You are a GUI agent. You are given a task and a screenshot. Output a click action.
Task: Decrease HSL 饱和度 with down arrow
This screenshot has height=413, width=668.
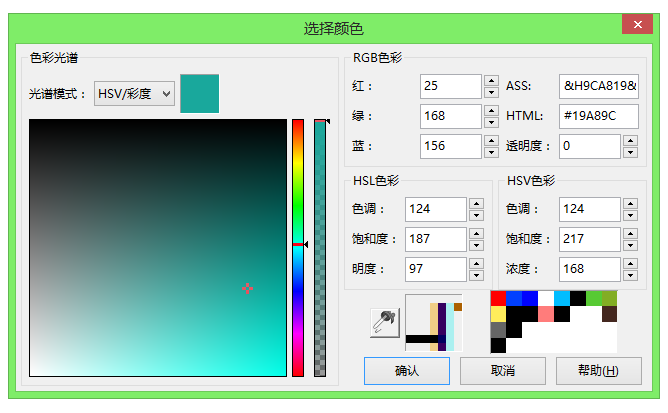click(476, 245)
